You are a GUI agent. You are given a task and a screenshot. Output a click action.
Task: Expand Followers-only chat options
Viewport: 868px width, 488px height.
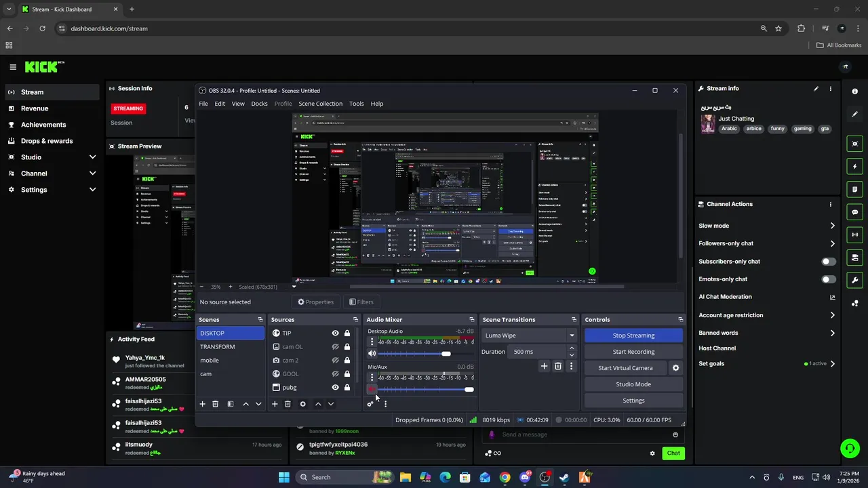click(x=832, y=243)
